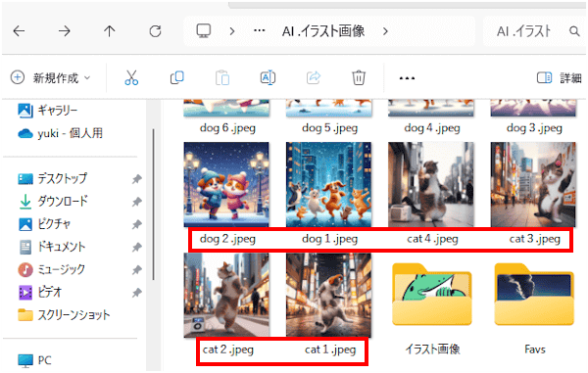Click the dog 6.jpeg file name
Image resolution: width=588 pixels, height=373 pixels.
pyautogui.click(x=227, y=128)
